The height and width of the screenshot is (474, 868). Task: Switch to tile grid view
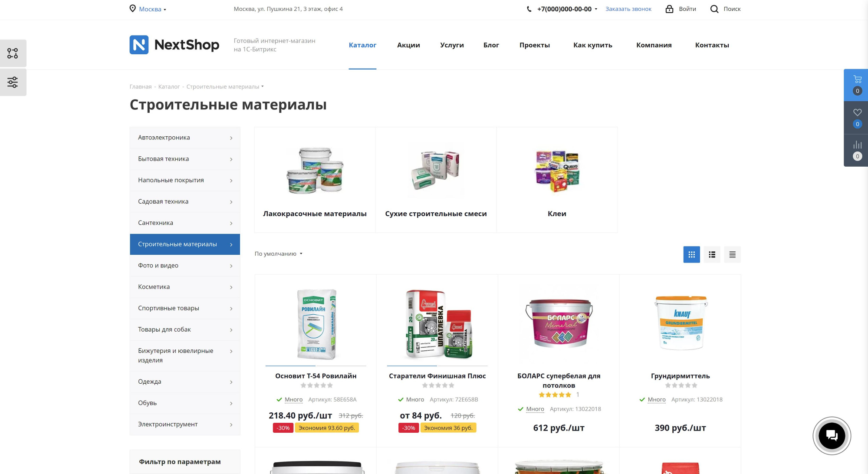[x=691, y=254]
